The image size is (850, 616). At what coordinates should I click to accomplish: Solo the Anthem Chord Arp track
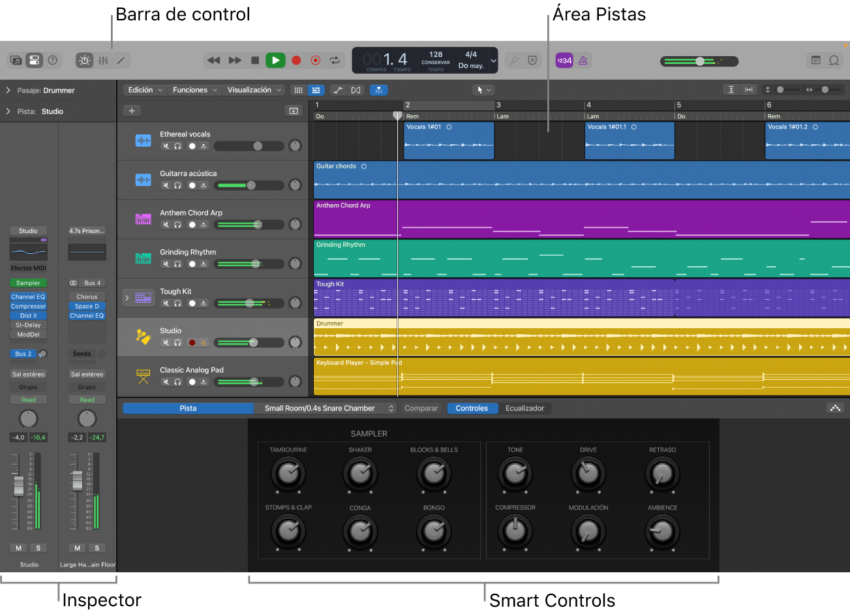176,224
